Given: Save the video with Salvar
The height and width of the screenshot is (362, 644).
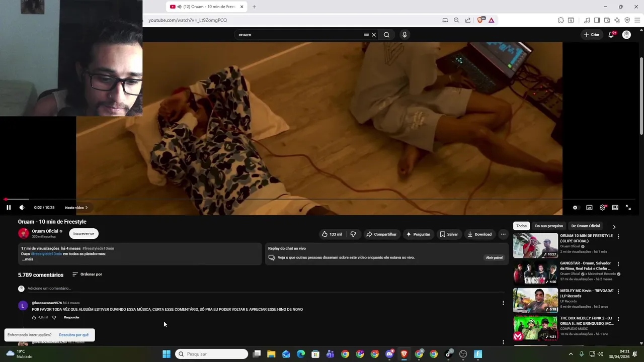Looking at the screenshot, I should [x=449, y=234].
